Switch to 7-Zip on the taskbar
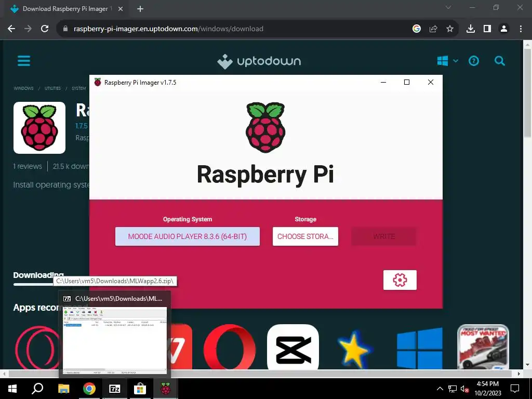The image size is (532, 399). click(x=115, y=389)
